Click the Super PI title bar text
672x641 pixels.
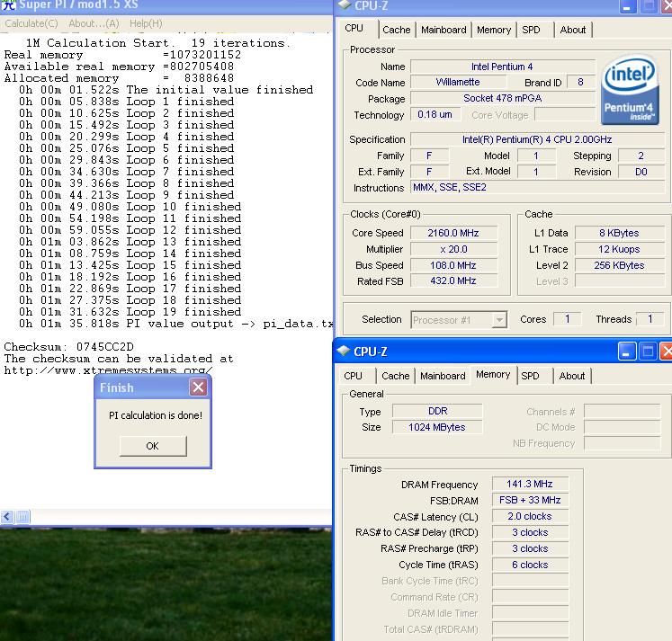pos(78,5)
